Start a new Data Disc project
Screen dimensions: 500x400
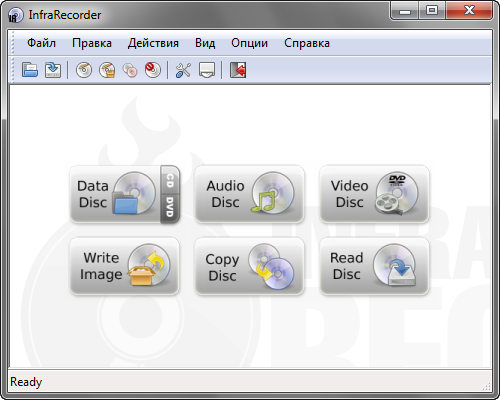pos(115,194)
